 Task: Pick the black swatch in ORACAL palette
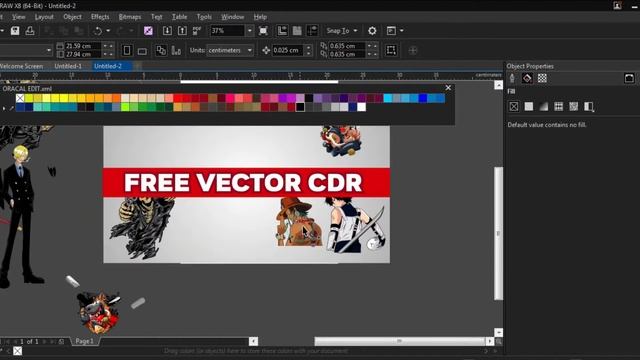[300, 107]
